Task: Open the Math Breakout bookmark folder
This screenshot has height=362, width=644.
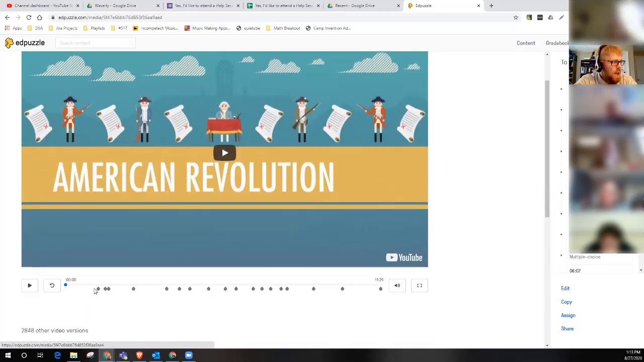Action: coord(283,28)
